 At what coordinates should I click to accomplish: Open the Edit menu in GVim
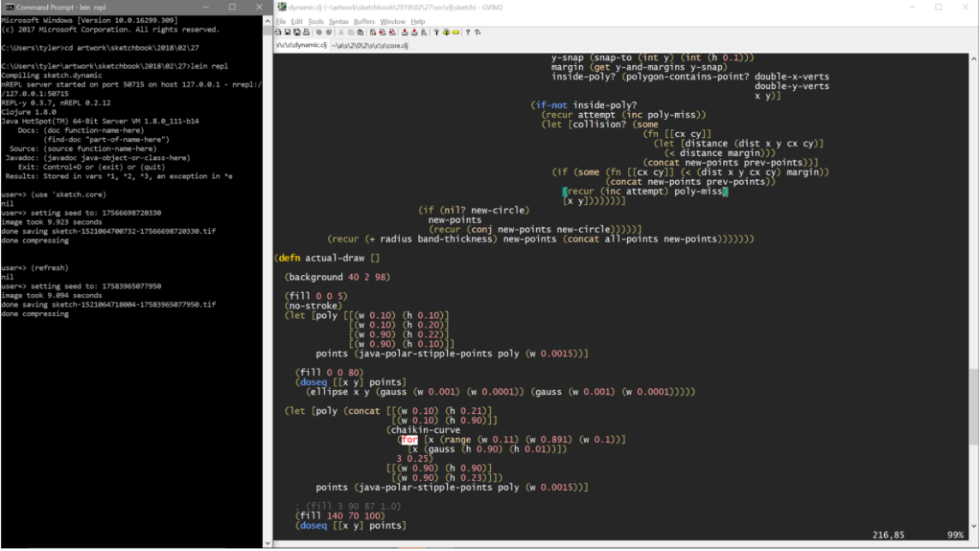tap(296, 21)
